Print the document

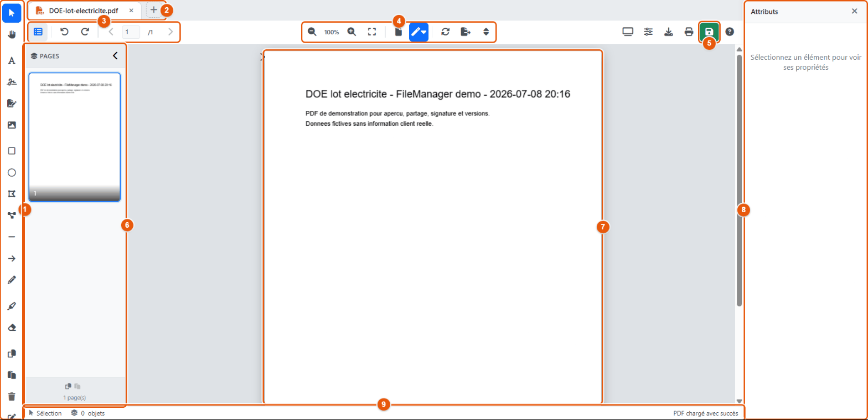tap(689, 32)
